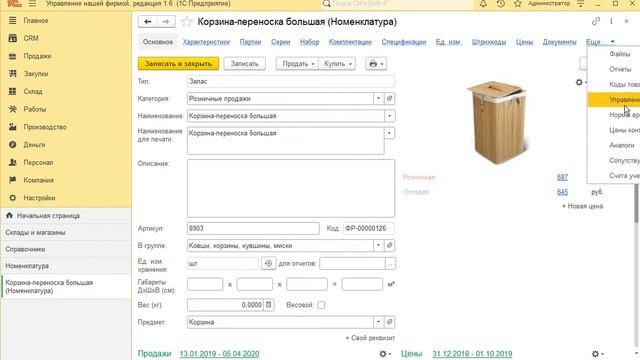Open the Категория value with the link icon
This screenshot has width=640, height=360.
[389, 98]
